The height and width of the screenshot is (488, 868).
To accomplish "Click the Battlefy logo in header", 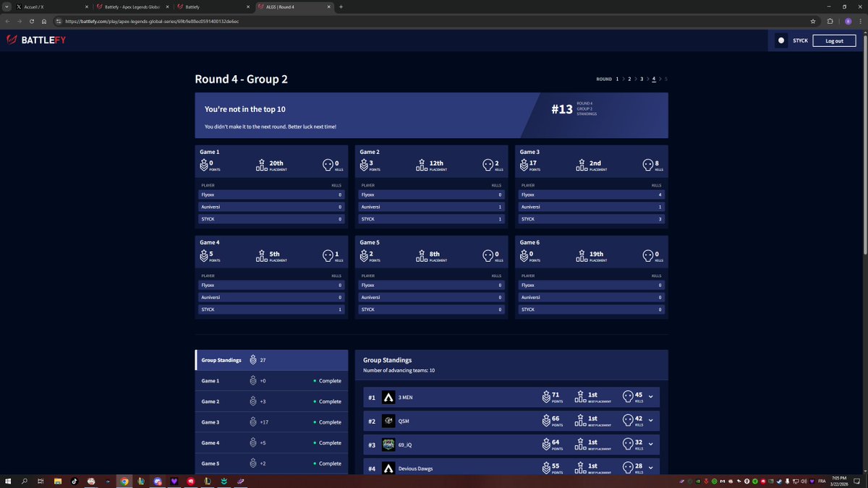I will tap(36, 40).
